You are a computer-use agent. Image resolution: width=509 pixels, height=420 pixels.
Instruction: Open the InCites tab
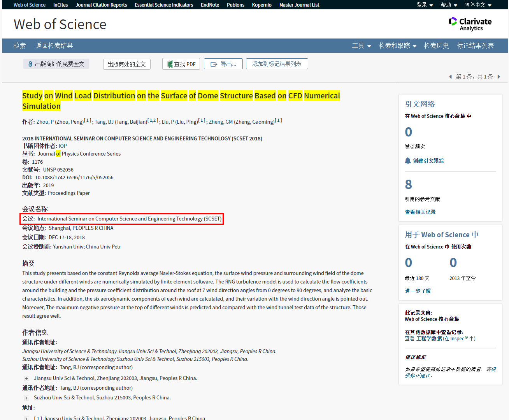point(60,5)
